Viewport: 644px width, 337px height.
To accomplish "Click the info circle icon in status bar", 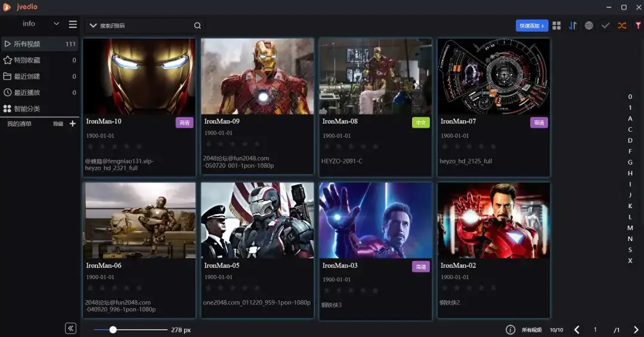I will (x=510, y=330).
